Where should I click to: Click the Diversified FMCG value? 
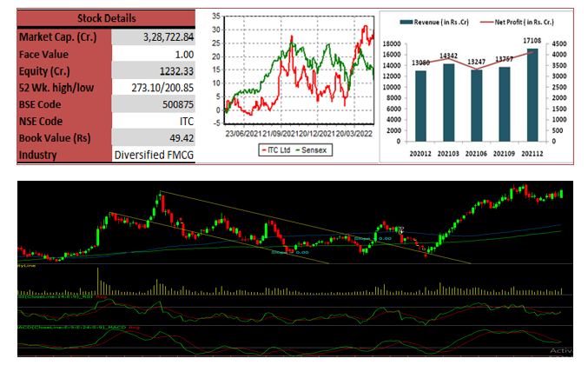pyautogui.click(x=154, y=155)
